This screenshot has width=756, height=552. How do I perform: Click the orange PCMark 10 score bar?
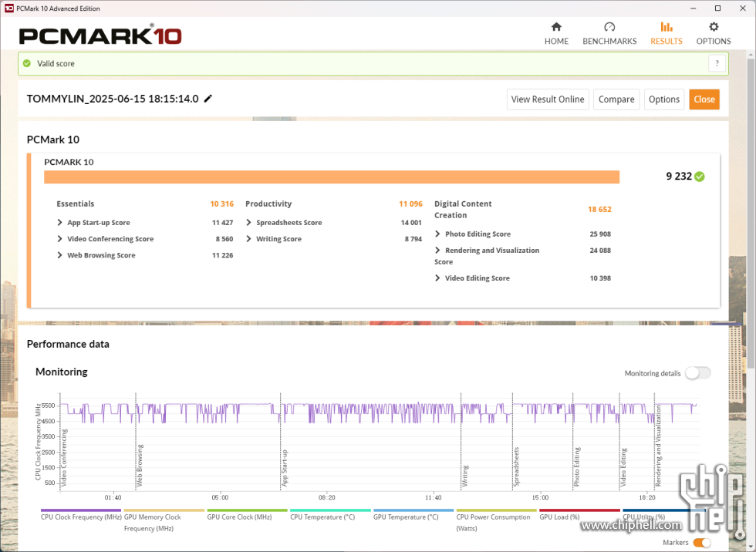(332, 177)
